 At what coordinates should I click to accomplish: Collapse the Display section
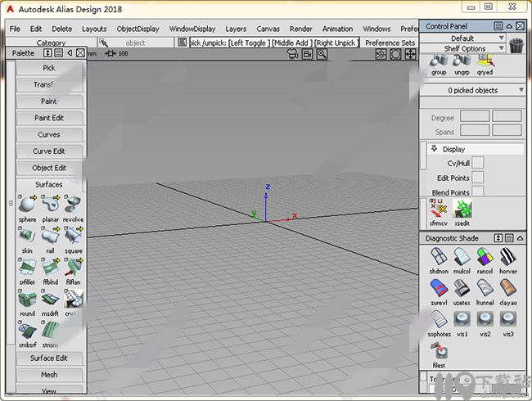tap(434, 149)
